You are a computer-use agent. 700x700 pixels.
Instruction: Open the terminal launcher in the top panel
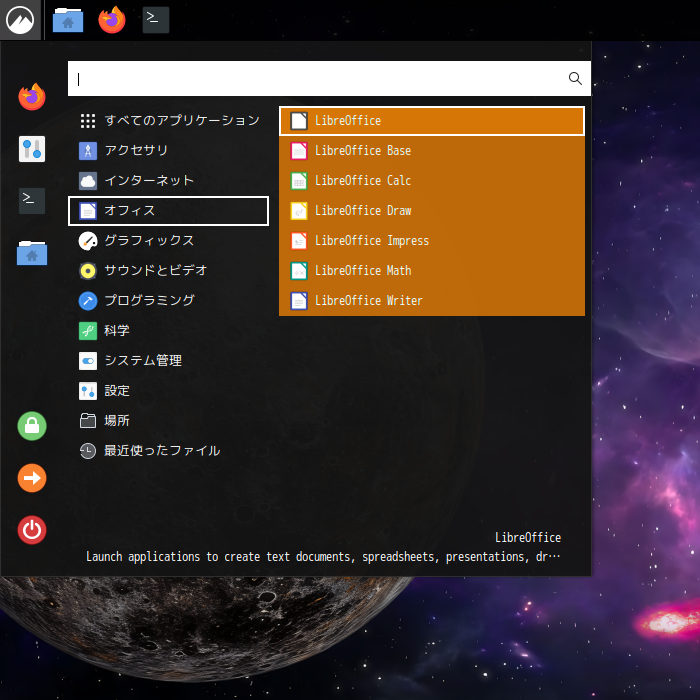pos(155,20)
